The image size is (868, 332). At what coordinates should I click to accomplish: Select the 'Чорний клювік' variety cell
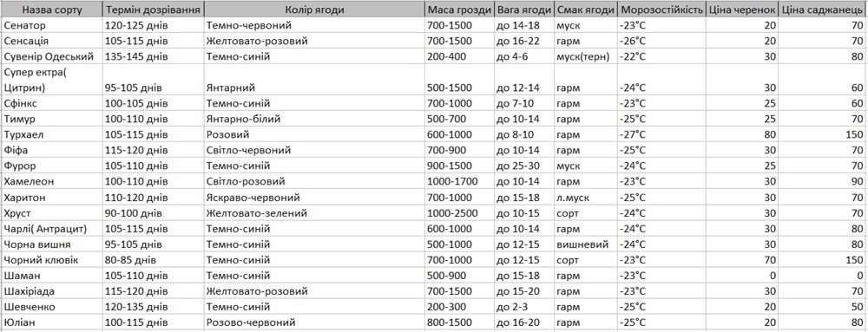pos(52,259)
